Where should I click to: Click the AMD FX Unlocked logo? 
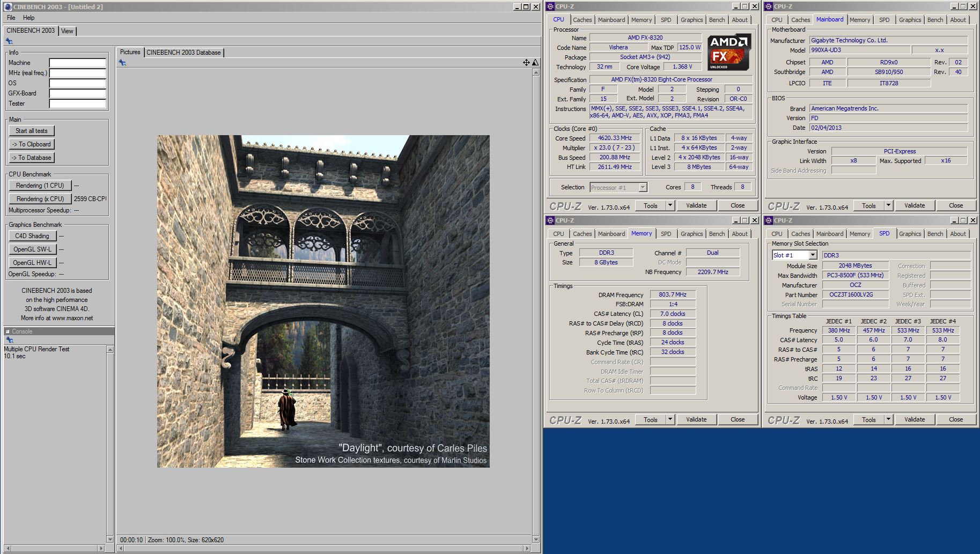(x=728, y=52)
